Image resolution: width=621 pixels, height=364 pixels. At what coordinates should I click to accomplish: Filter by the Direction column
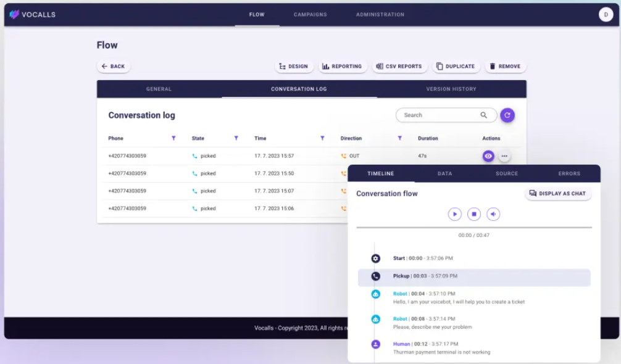coord(399,138)
